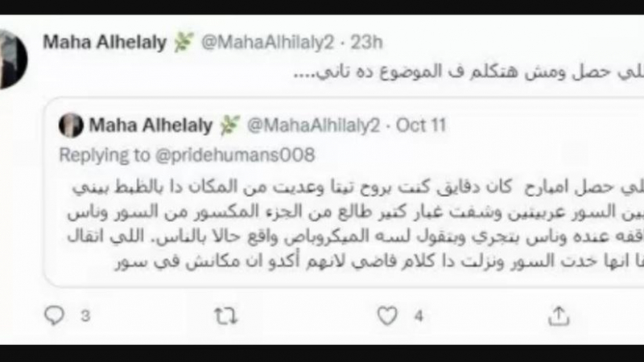This screenshot has width=644, height=362.
Task: Open the quoted tweet's small avatar
Action: [x=71, y=125]
